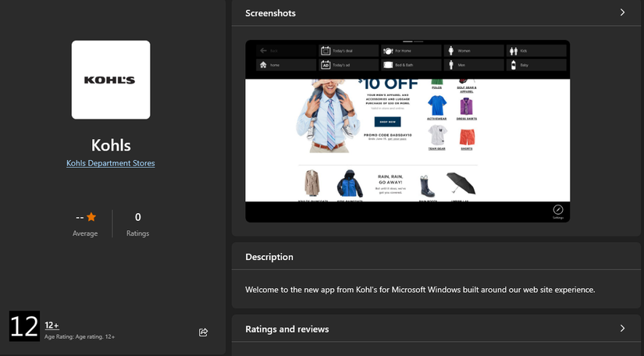Click the Description heading
This screenshot has height=356, width=644.
tap(269, 257)
